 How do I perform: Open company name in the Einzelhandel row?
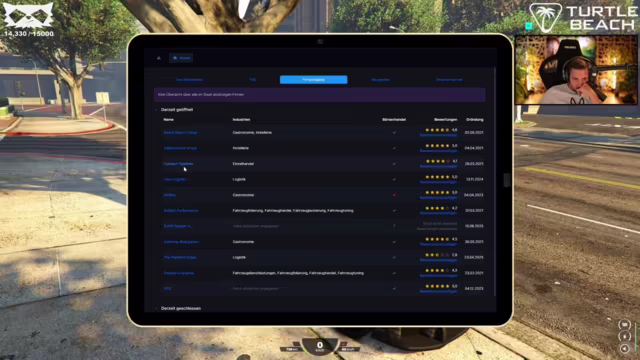[x=178, y=164]
